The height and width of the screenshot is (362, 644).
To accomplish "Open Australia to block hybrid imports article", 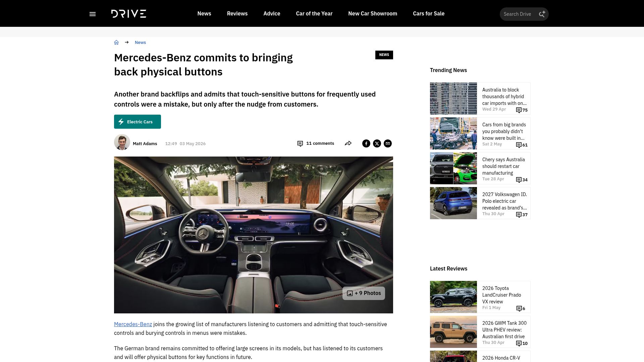I will pyautogui.click(x=504, y=97).
